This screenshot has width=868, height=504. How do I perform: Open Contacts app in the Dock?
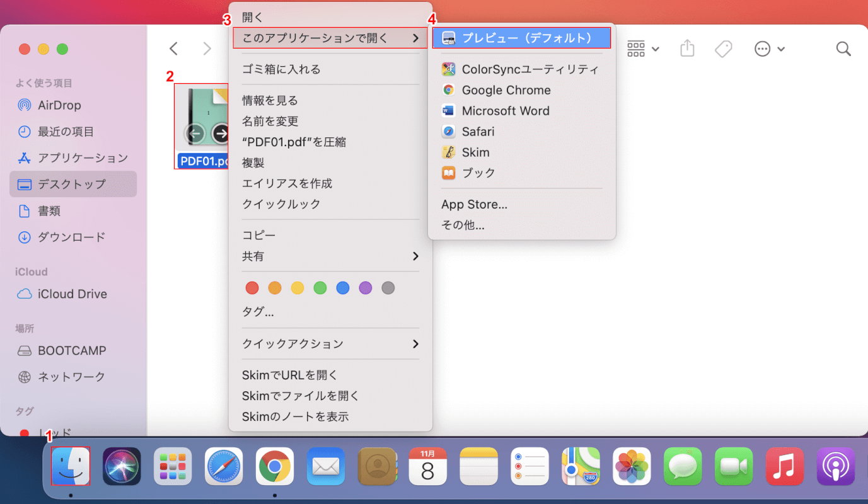377,466
